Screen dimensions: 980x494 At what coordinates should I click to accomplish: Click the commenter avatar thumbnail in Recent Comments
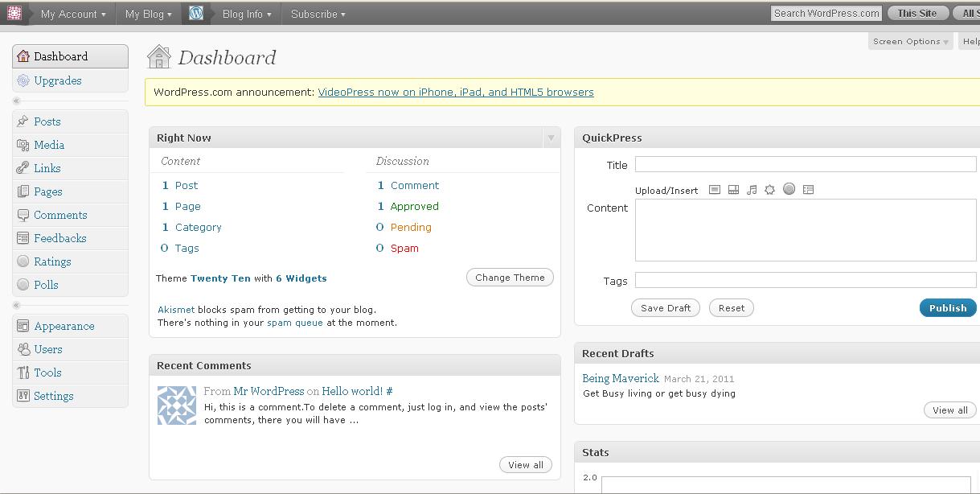[x=176, y=405]
